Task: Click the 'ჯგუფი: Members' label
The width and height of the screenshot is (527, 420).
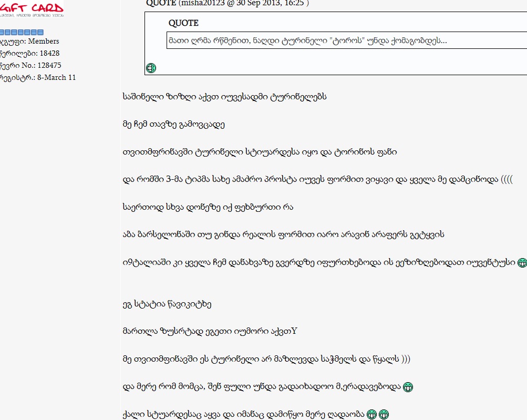Action: pyautogui.click(x=29, y=42)
